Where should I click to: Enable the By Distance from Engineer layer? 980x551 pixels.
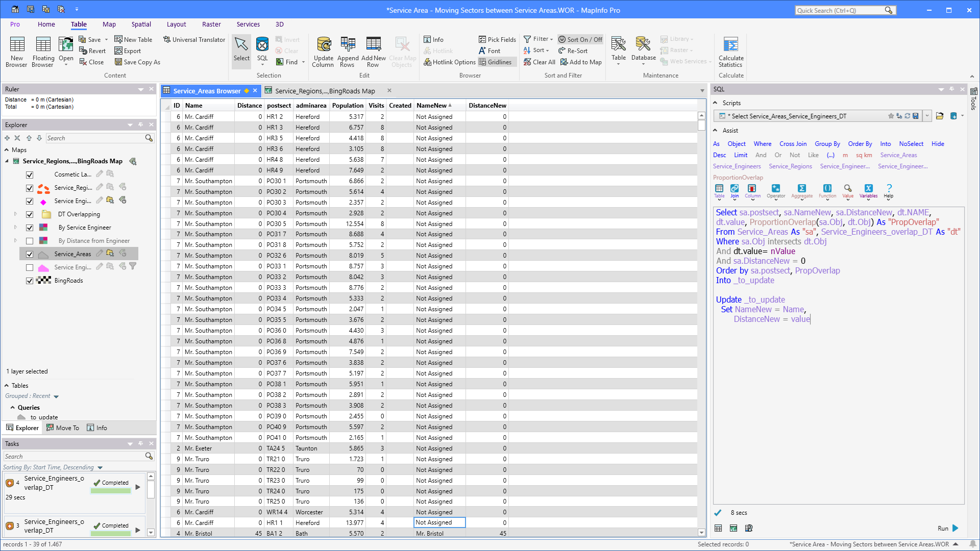coord(30,241)
